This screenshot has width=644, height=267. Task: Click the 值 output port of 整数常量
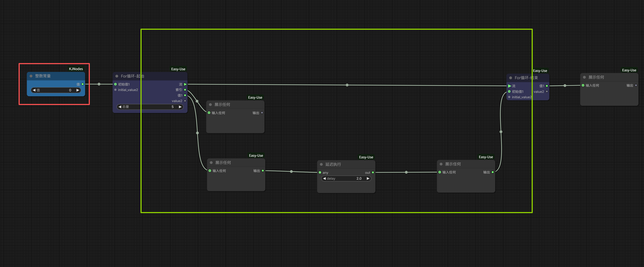[x=83, y=84]
